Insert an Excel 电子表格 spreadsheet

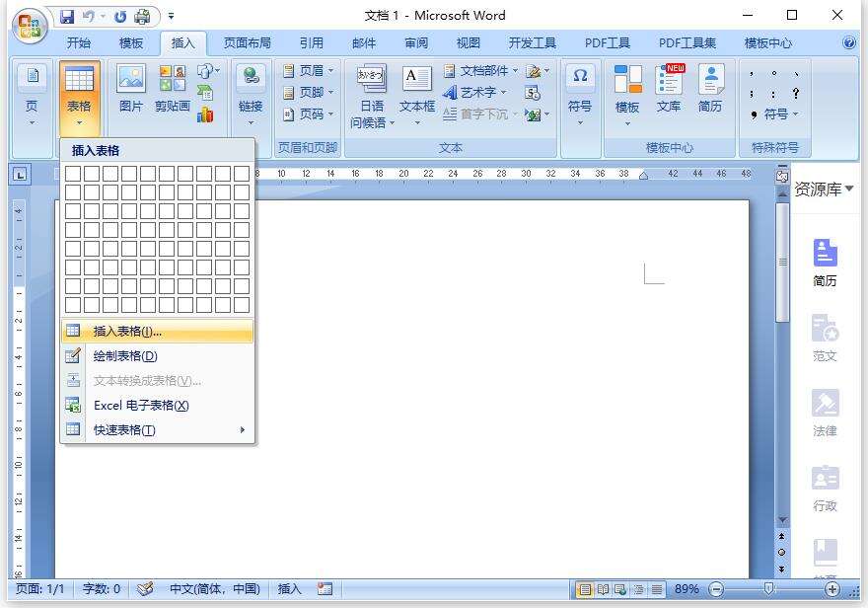157,406
